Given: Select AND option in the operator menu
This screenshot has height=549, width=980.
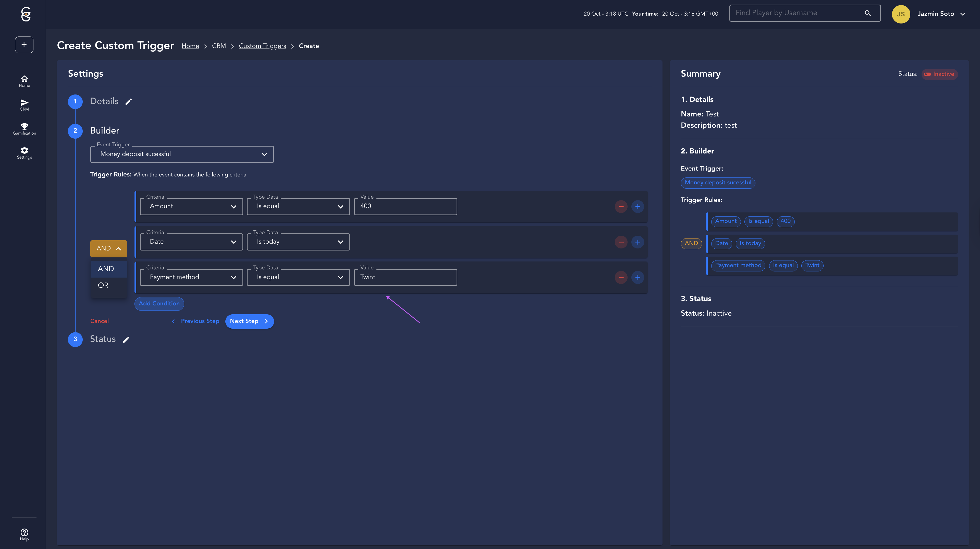Looking at the screenshot, I should [106, 269].
